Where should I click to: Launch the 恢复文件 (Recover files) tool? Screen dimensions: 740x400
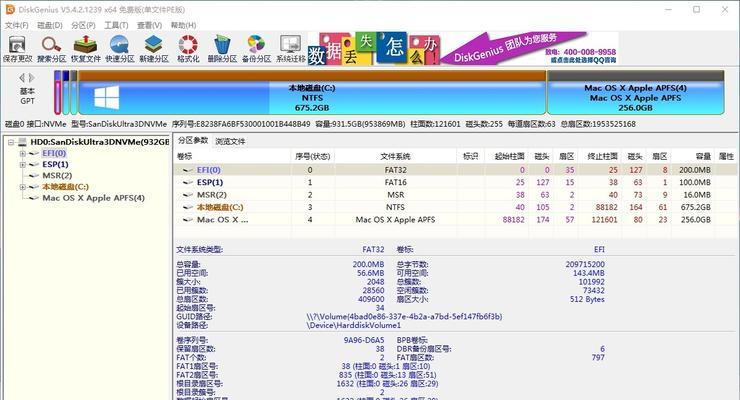(85, 49)
